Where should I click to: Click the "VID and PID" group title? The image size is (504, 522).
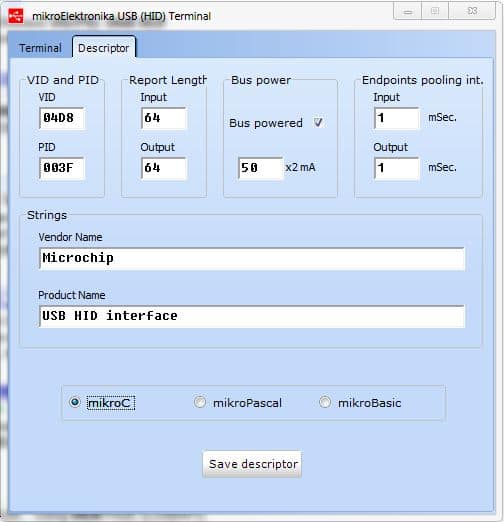point(63,80)
